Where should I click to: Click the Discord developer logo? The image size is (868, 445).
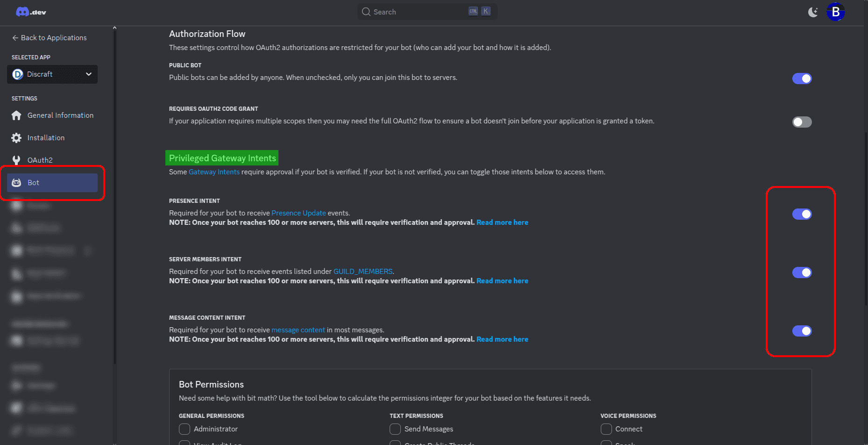coord(31,12)
